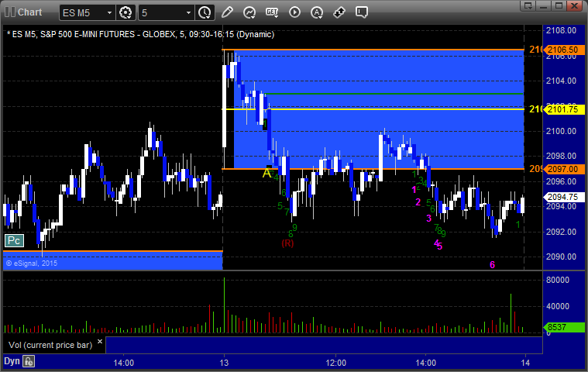Open the alerts (A) menu icon
Screen dimensions: 588x372
(x=317, y=12)
